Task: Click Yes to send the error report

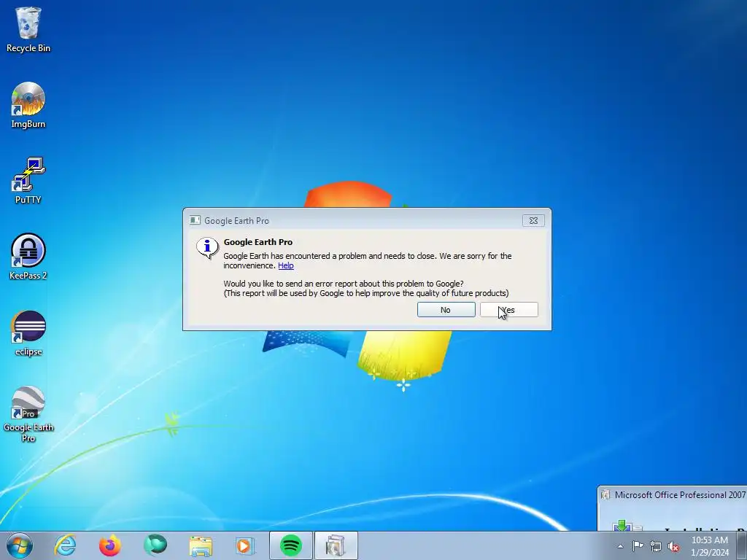Action: tap(508, 309)
